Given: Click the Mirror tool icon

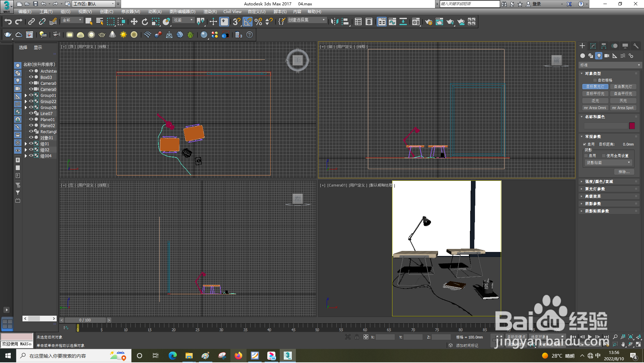Looking at the screenshot, I should pos(334,22).
